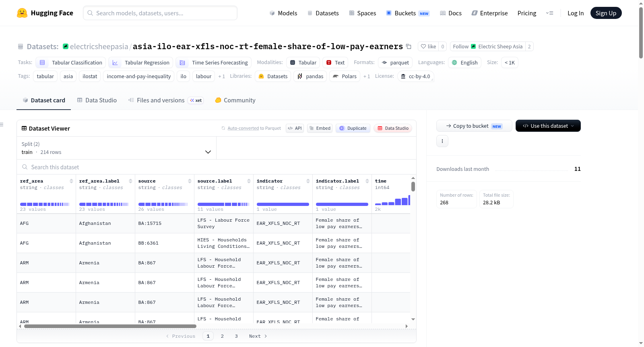Click the Datasets library tag
The width and height of the screenshot is (644, 347).
[x=273, y=76]
